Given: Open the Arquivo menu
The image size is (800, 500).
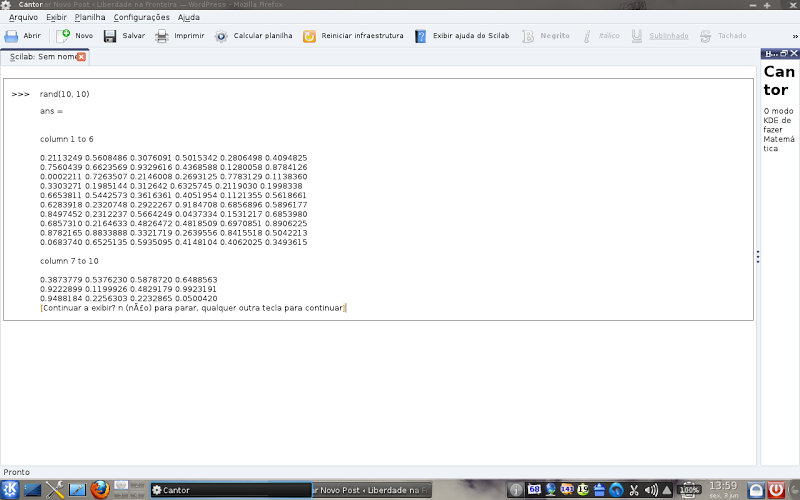Looking at the screenshot, I should tap(23, 17).
